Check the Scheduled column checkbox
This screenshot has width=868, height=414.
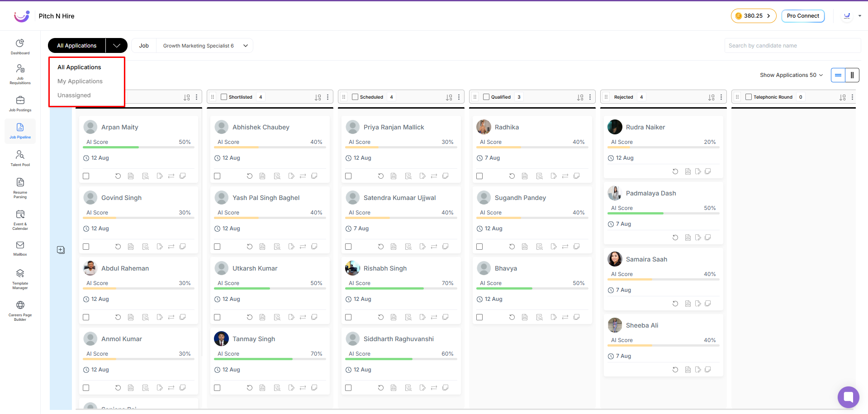(x=355, y=97)
